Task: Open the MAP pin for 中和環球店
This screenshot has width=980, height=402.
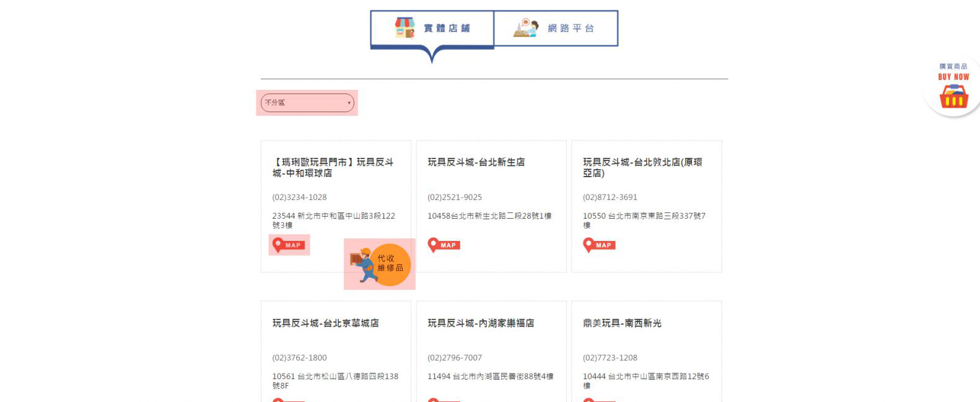Action: [x=289, y=245]
